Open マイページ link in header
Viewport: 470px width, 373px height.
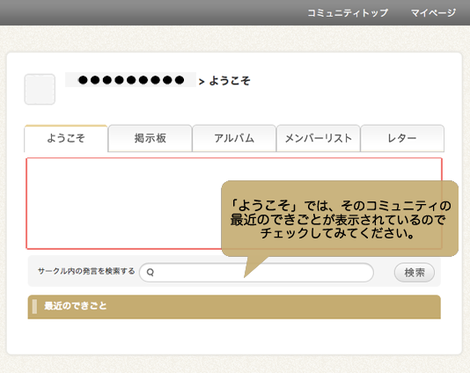click(x=433, y=13)
